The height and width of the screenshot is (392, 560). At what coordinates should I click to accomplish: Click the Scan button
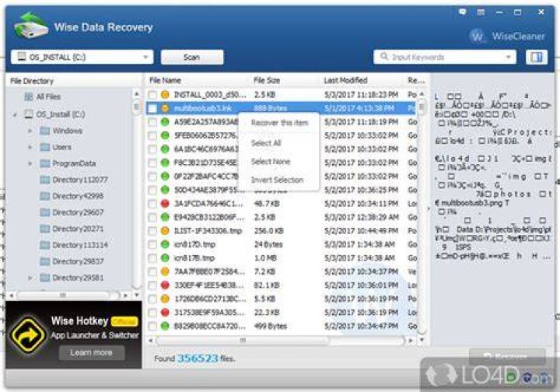click(192, 57)
